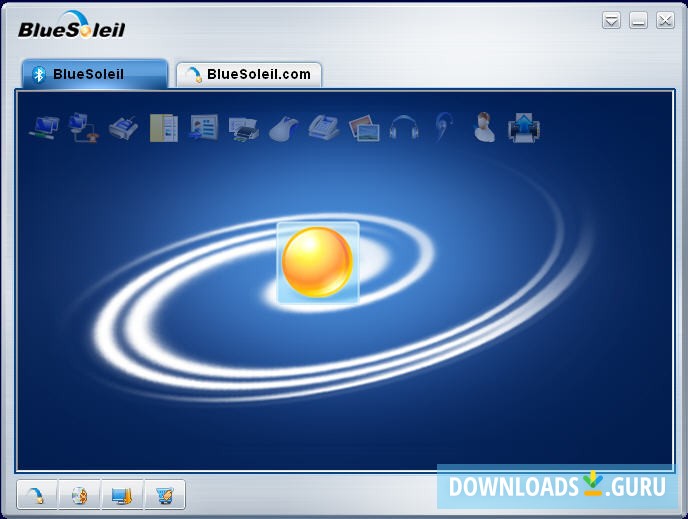Screen dimensions: 688x519
Task: Open the title bar dropdown menu arrow
Action: click(611, 21)
